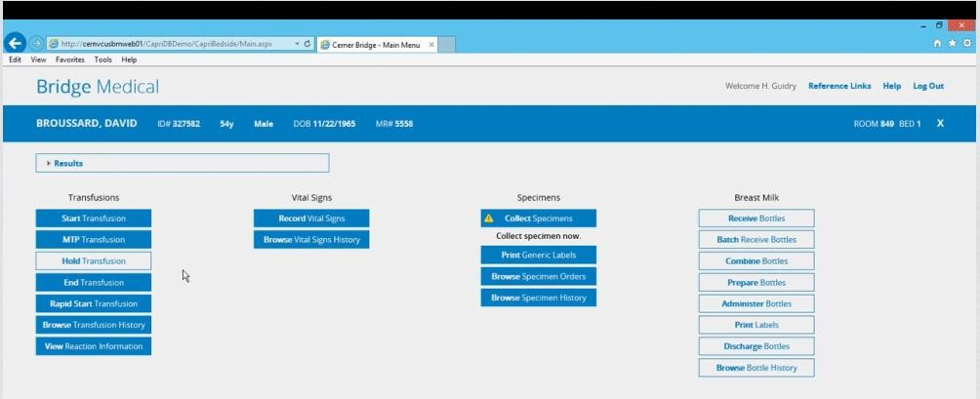Click Collect Specimens button

(538, 219)
